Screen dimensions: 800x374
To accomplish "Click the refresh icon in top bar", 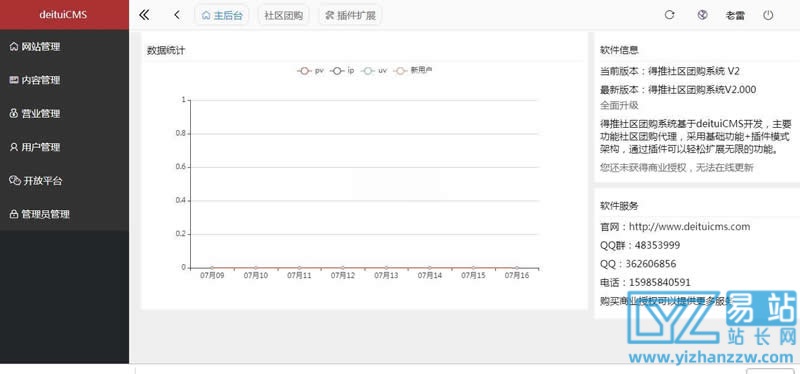I will point(669,15).
